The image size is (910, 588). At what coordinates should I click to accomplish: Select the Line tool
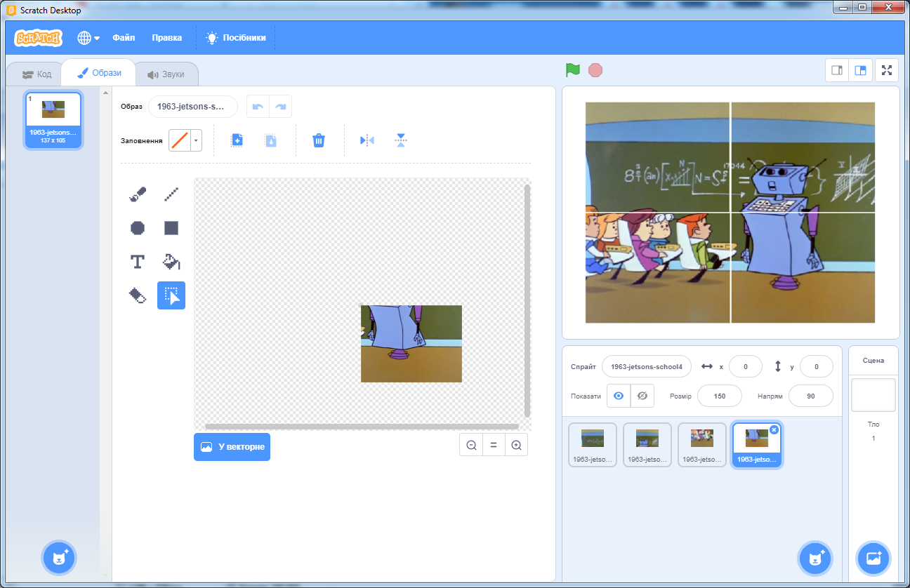171,194
